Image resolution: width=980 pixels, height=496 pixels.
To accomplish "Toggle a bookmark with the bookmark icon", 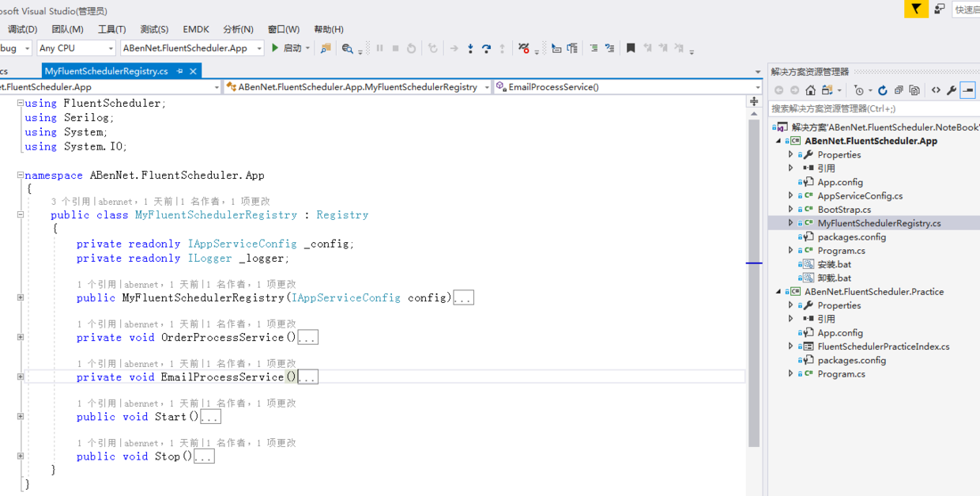I will 631,48.
